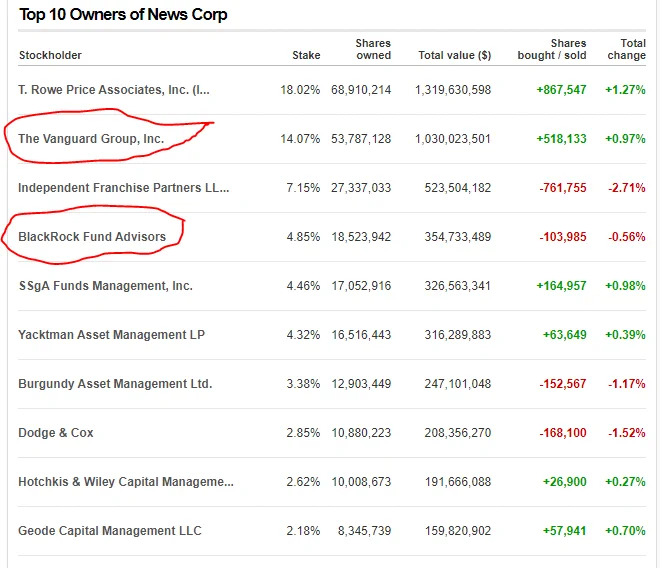Viewport: 660px width, 568px height.
Task: Click the Stockholder column header
Action: click(50, 55)
